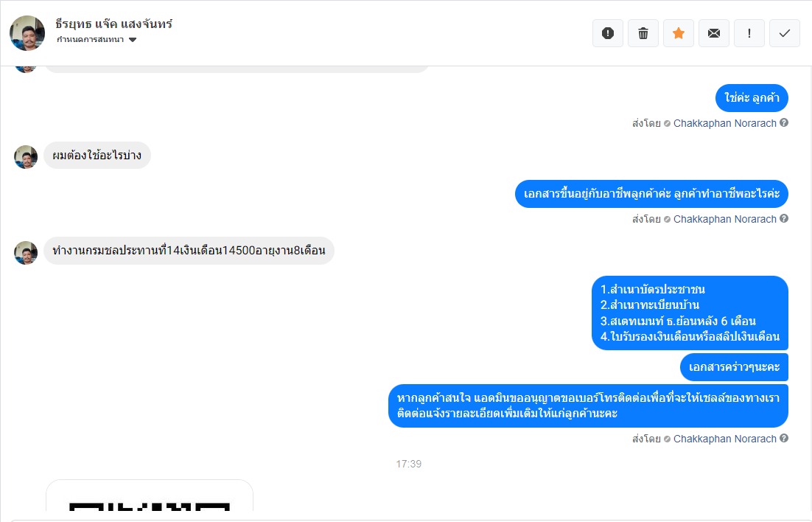This screenshot has width=812, height=522.
Task: Select the document list message starting 1.สำเนาบัตรประชาชน
Action: (x=690, y=313)
